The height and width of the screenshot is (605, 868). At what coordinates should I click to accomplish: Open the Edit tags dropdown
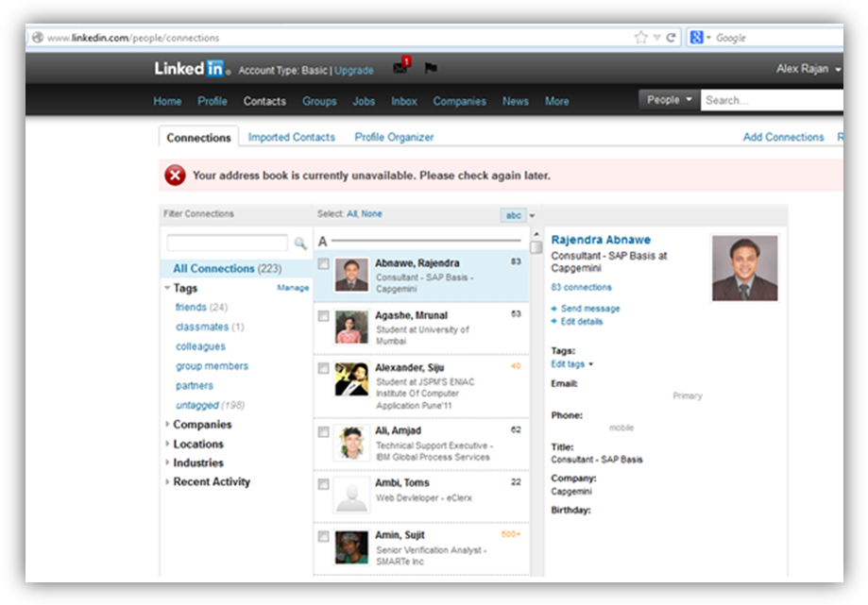click(571, 364)
